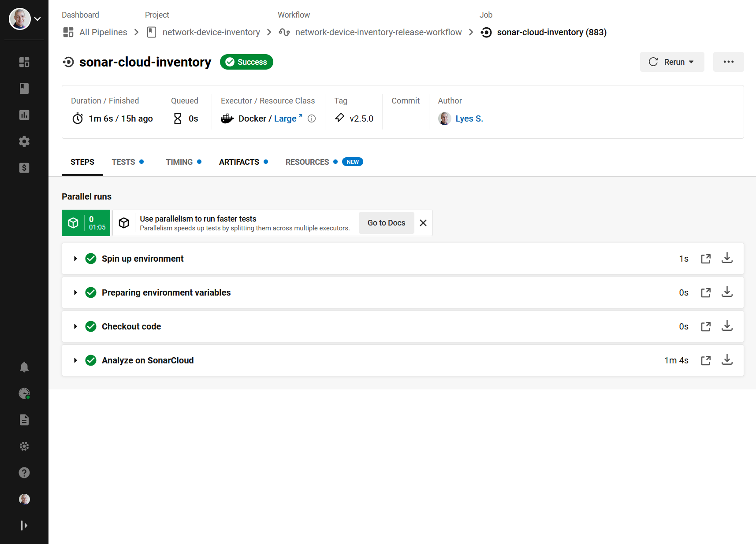Click the Success status badge
Image resolution: width=756 pixels, height=544 pixels.
tap(246, 62)
